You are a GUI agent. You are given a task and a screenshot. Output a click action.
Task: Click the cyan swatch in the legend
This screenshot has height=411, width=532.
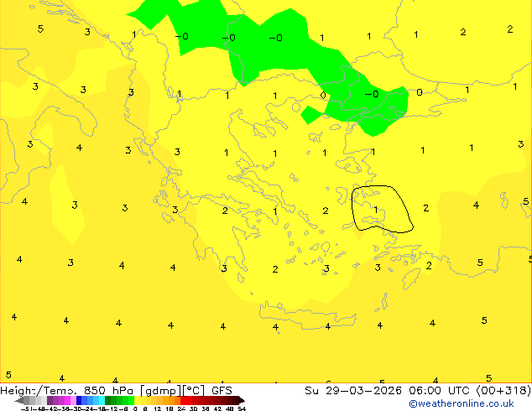(x=102, y=400)
